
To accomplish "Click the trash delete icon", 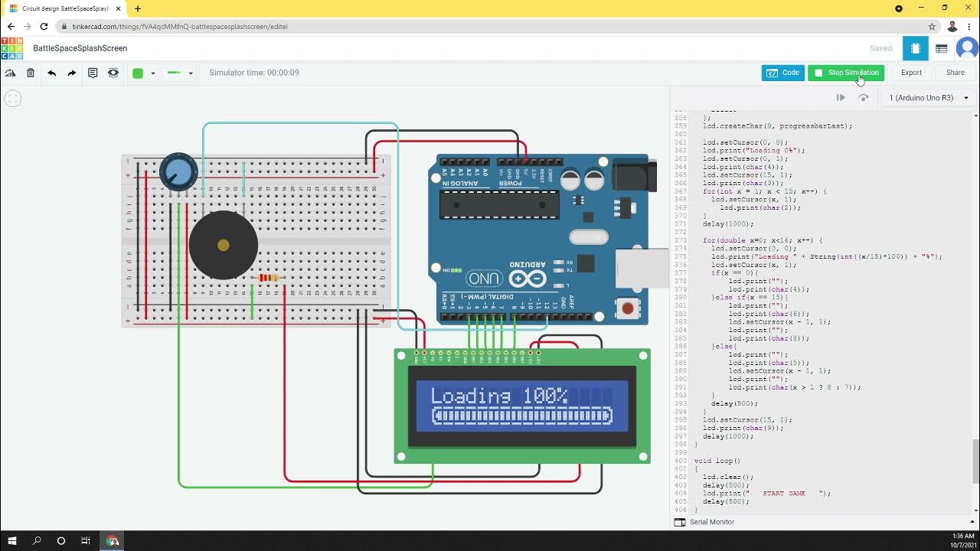I will [x=31, y=73].
